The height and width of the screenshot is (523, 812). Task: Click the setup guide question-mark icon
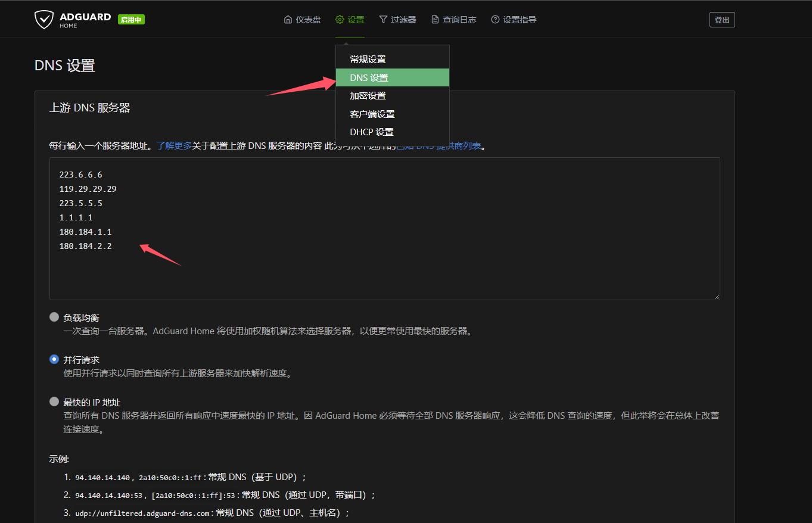(x=495, y=20)
